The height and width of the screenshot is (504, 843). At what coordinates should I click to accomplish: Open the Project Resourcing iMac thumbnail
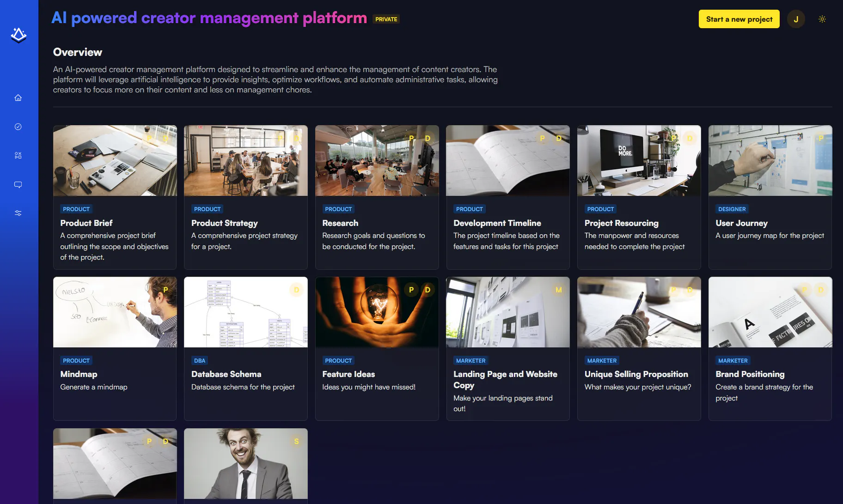pos(639,161)
